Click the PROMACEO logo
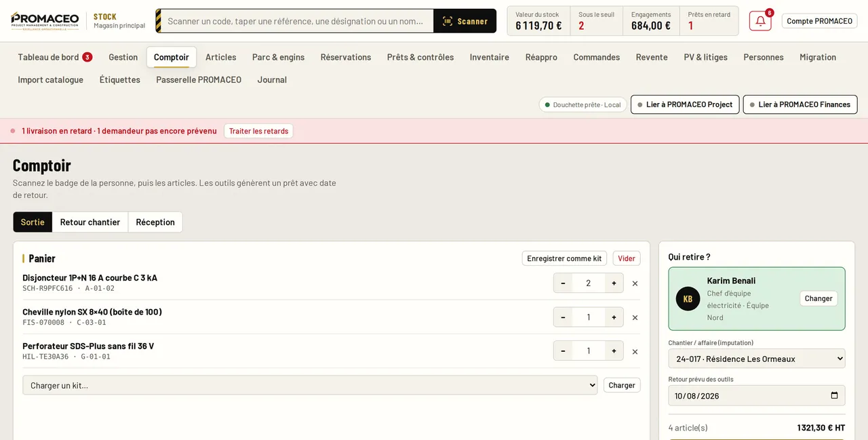The height and width of the screenshot is (440, 868). [x=45, y=21]
